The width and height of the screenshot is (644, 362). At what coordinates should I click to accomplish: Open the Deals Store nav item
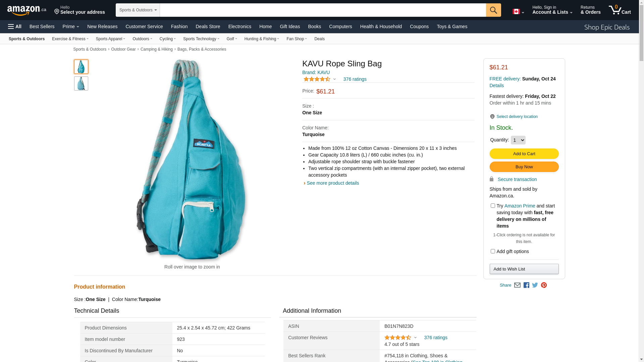tap(208, 26)
